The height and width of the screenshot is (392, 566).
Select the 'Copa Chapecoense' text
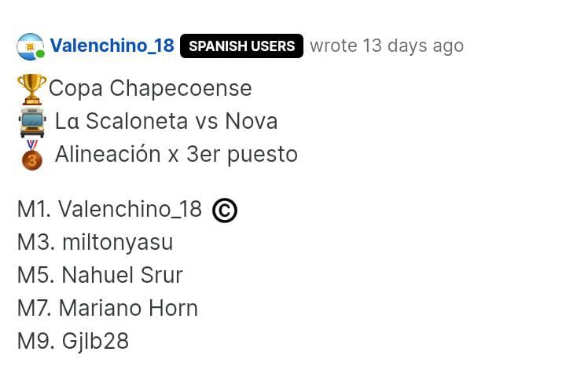click(x=150, y=88)
